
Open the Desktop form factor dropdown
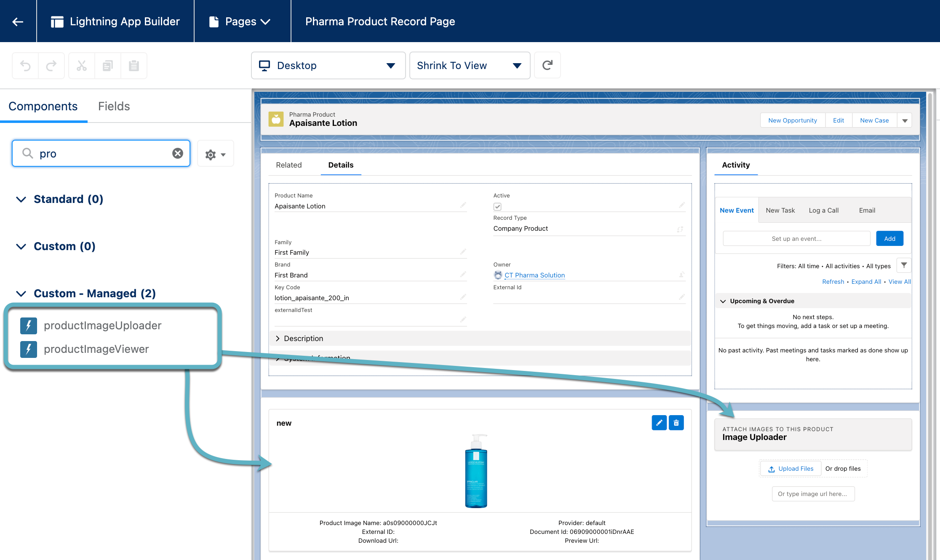(x=328, y=65)
